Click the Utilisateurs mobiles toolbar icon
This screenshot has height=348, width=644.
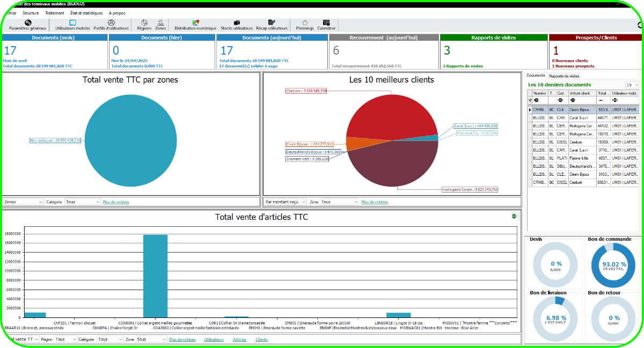[72, 25]
